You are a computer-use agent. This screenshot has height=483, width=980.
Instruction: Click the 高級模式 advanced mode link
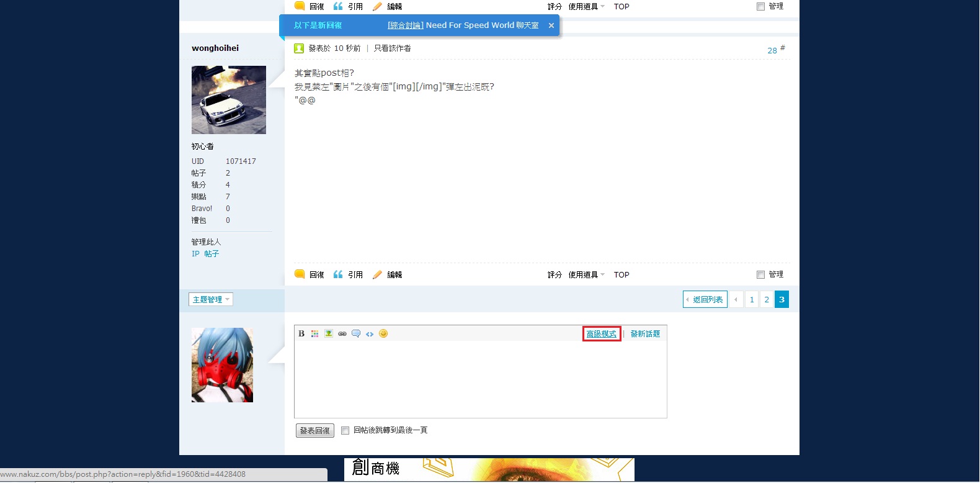(x=602, y=334)
